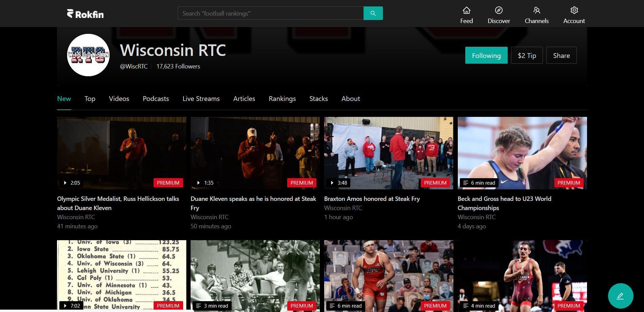Click PREMIUM badge on Beck and Gross article

coord(569,183)
